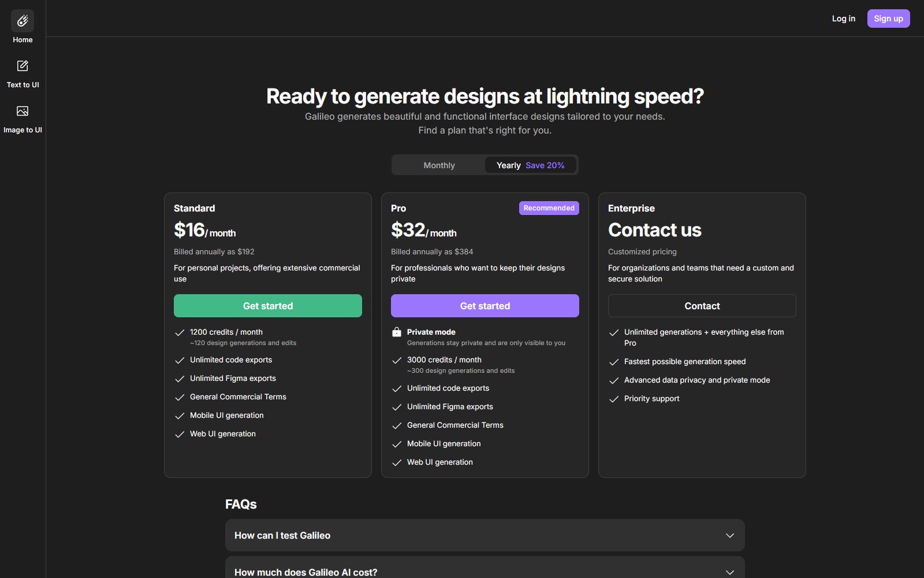This screenshot has width=924, height=578.
Task: Click the 'Save 20%' label
Action: [545, 165]
